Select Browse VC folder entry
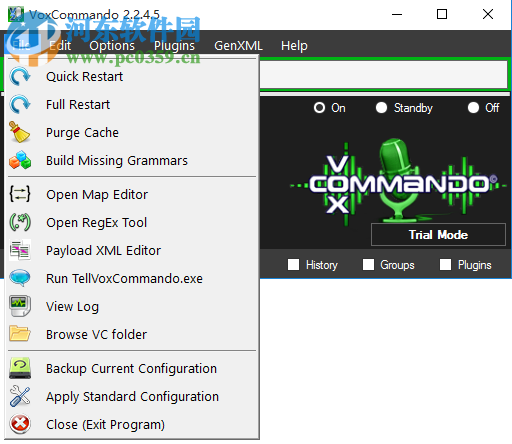This screenshot has width=512, height=444. 132,334
